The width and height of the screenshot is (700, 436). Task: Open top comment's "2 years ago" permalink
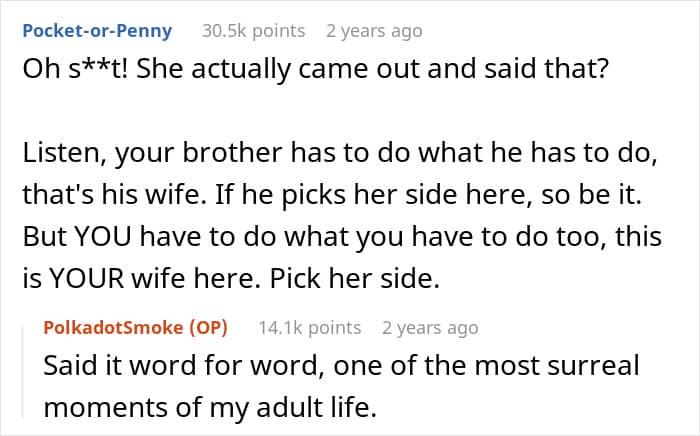pyautogui.click(x=374, y=31)
